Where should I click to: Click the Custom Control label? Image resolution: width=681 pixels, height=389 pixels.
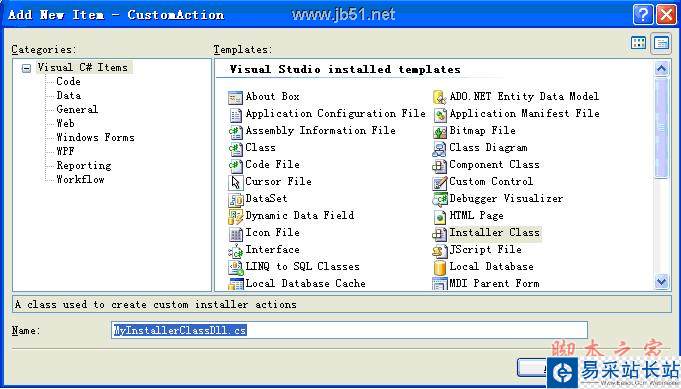[491, 181]
